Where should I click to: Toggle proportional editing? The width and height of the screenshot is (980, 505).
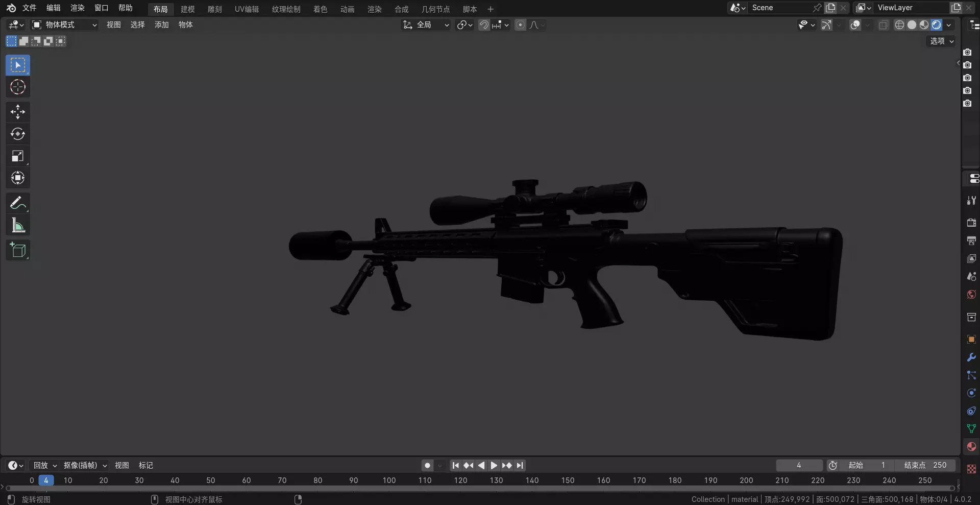click(x=520, y=25)
